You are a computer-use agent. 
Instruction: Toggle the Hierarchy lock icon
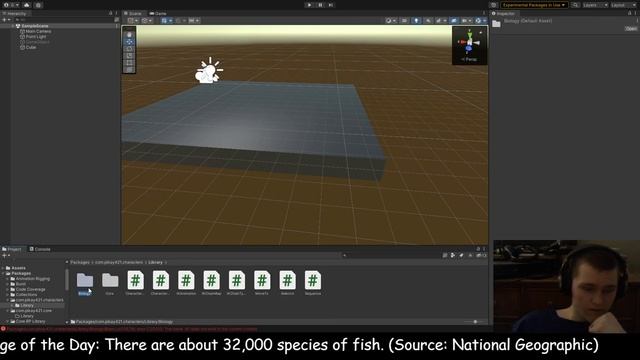[111, 13]
